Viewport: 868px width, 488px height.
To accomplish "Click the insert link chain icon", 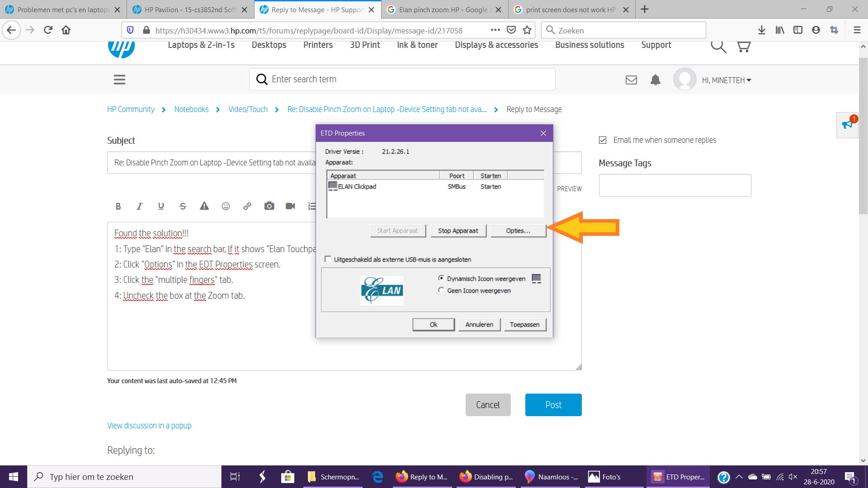I will [247, 206].
